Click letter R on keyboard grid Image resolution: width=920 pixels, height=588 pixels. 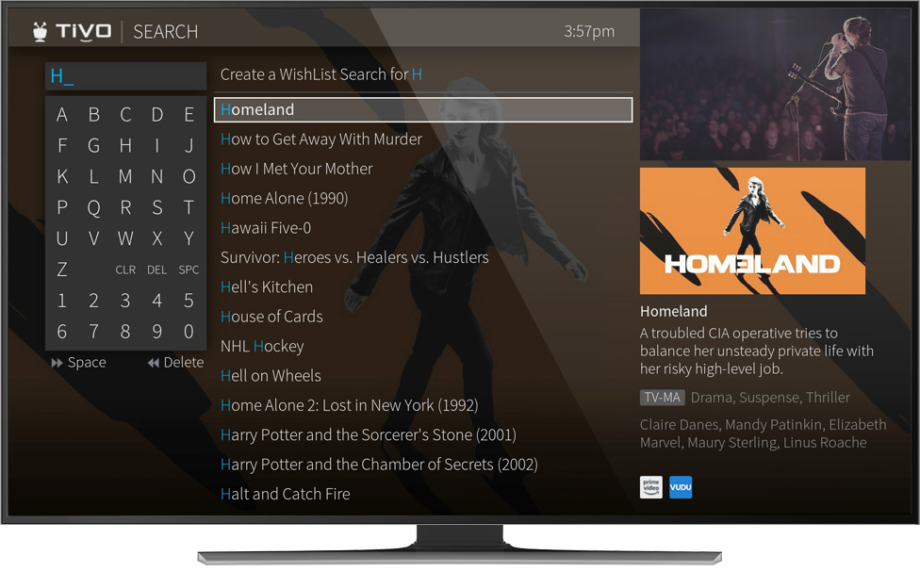click(125, 207)
